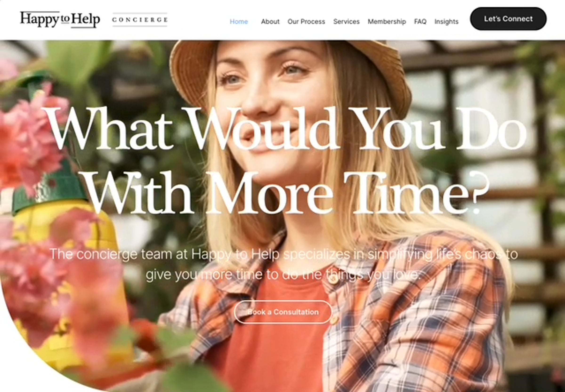Click the Book a Consultation button

[283, 312]
